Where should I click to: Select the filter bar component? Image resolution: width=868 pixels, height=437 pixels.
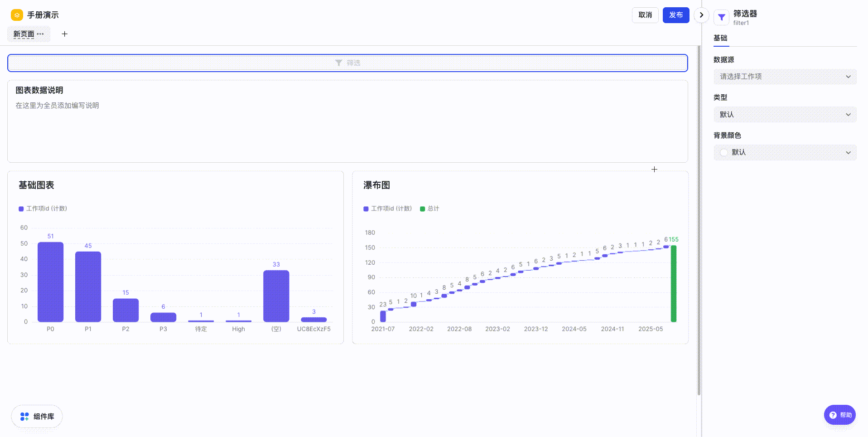point(347,63)
